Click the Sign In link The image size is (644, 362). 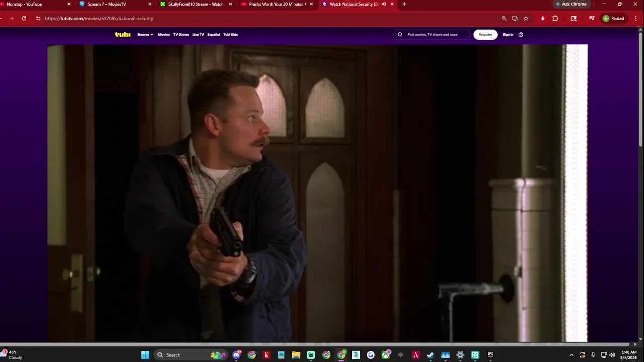click(508, 35)
